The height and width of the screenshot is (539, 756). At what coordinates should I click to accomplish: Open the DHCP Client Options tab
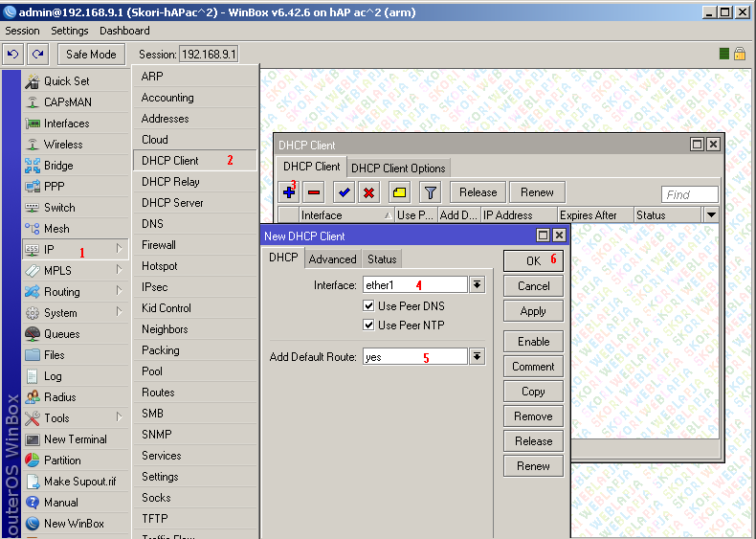pos(398,168)
